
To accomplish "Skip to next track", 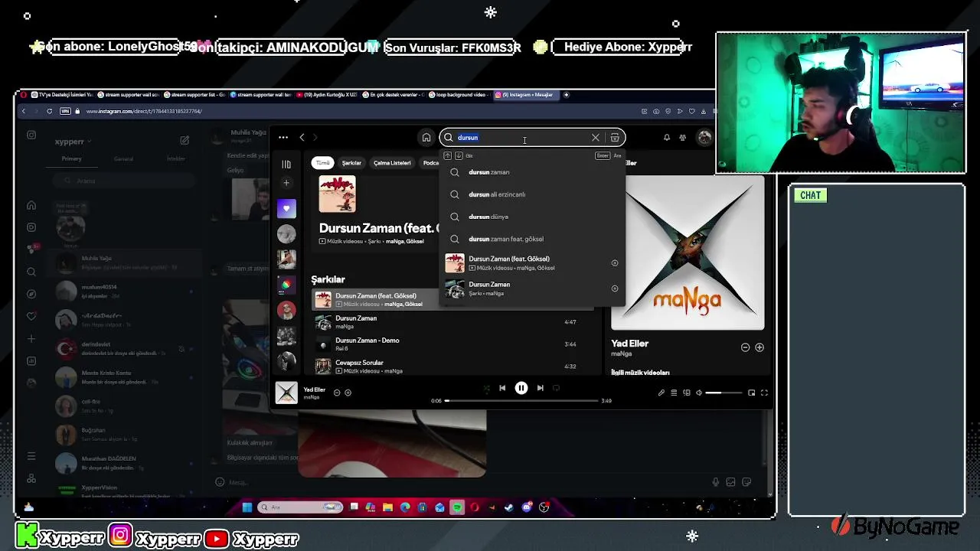I will tap(540, 388).
